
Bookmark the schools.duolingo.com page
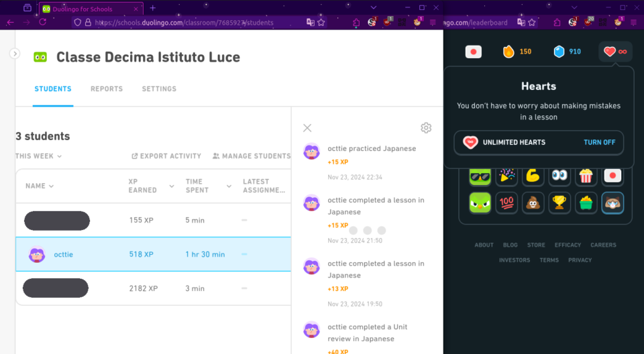[x=321, y=23]
